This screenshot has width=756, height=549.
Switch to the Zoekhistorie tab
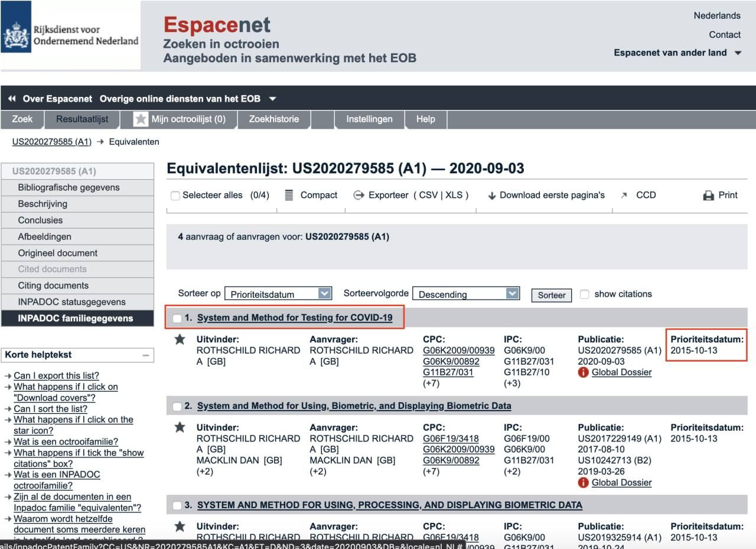point(273,119)
